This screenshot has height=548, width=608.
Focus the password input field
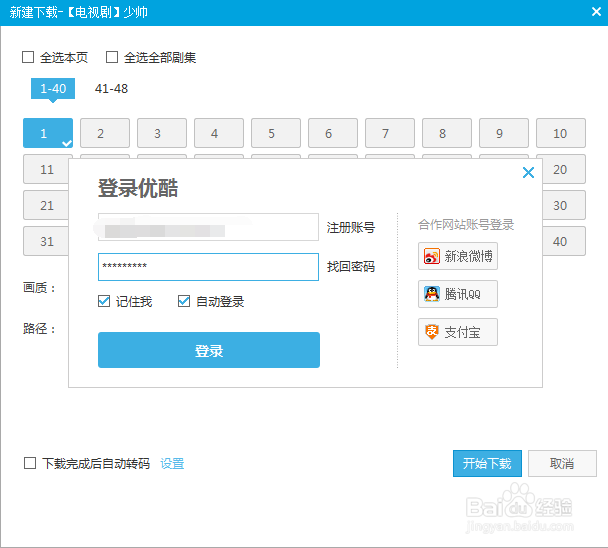208,267
